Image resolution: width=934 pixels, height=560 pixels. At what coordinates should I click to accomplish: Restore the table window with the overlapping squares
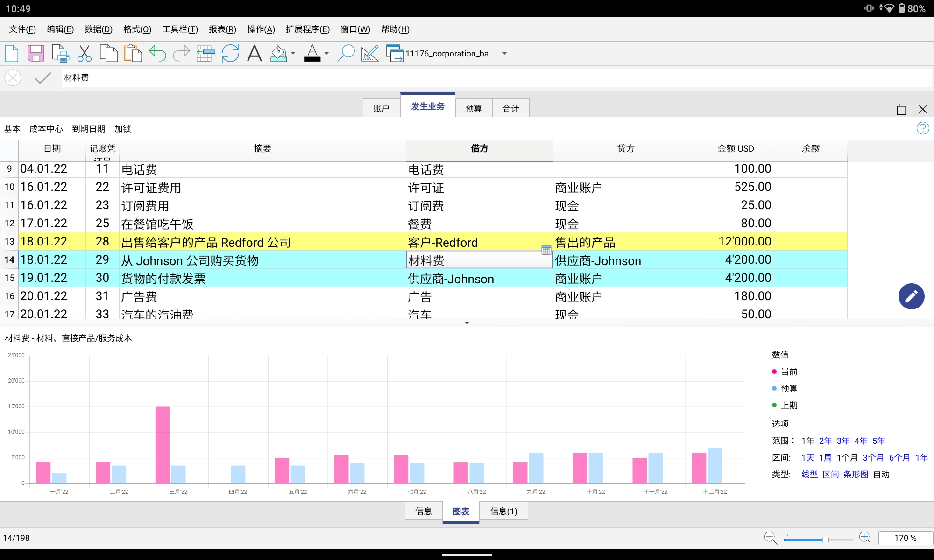coord(902,109)
